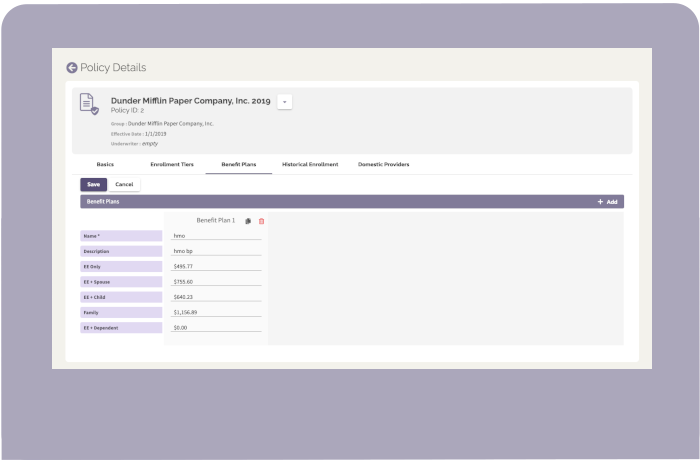Click the Benefit Plans section header text
The height and width of the screenshot is (460, 700).
[x=103, y=201]
